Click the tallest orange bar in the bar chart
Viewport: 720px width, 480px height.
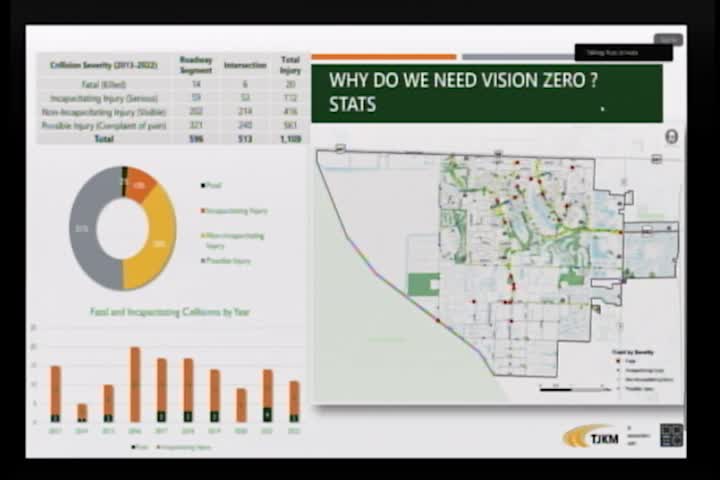[x=135, y=384]
